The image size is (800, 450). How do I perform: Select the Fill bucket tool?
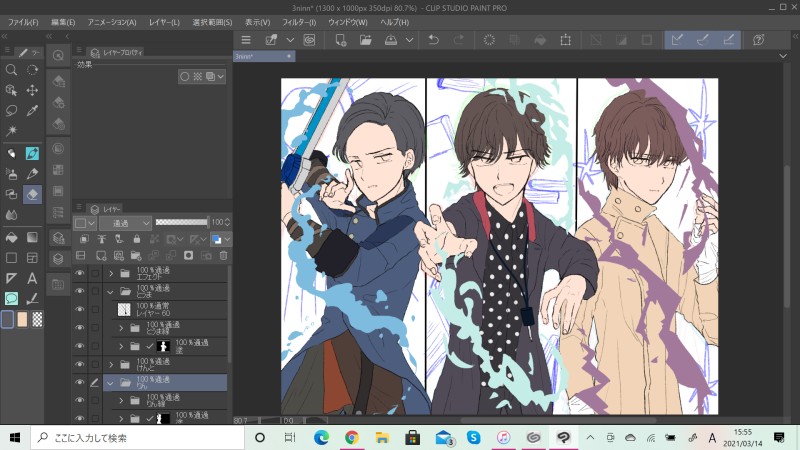click(11, 237)
